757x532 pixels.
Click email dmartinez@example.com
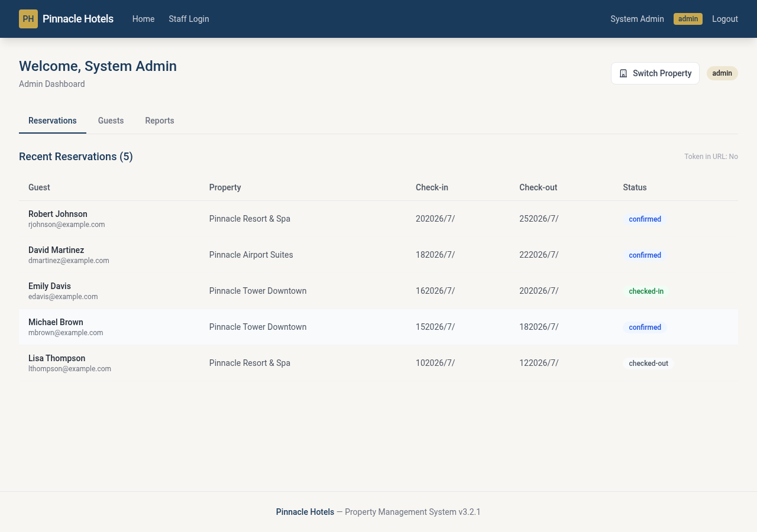69,261
